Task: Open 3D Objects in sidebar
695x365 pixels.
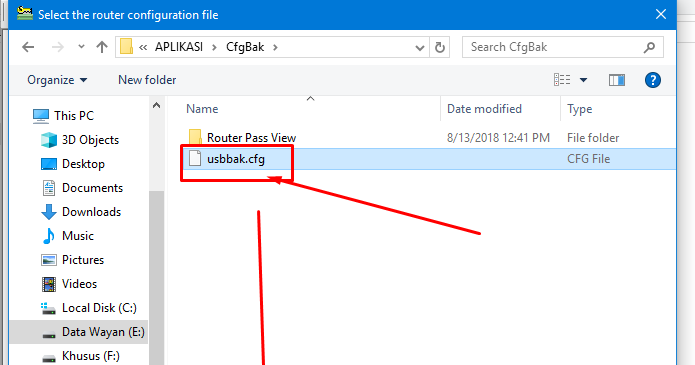Action: pos(90,140)
